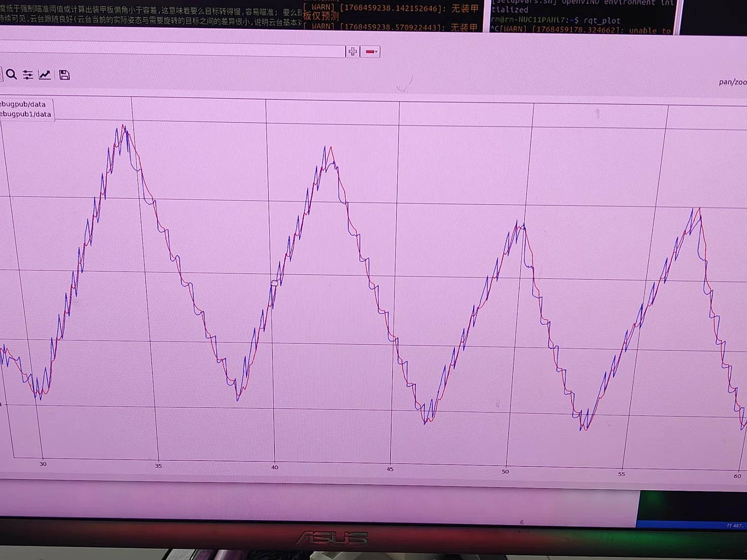Select the x-axis tick label "50"
The height and width of the screenshot is (560, 747).
(505, 471)
